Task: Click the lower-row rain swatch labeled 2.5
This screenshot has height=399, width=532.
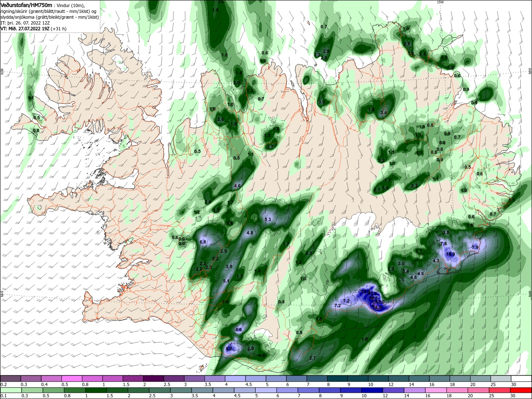Action: [160, 390]
